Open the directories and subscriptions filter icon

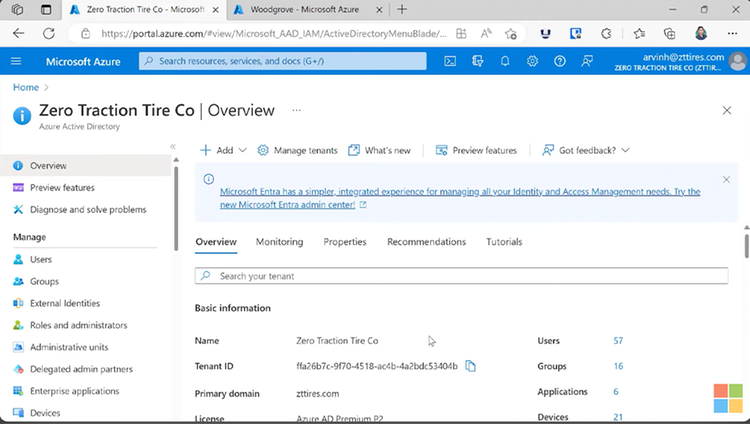tap(477, 61)
